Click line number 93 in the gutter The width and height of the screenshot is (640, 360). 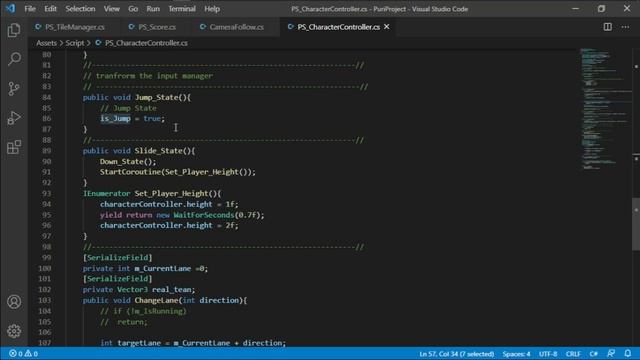tap(47, 193)
